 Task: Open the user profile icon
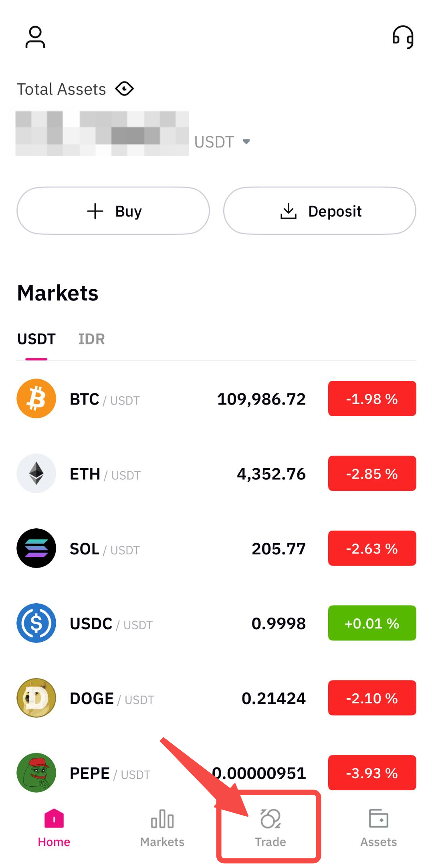click(x=35, y=37)
